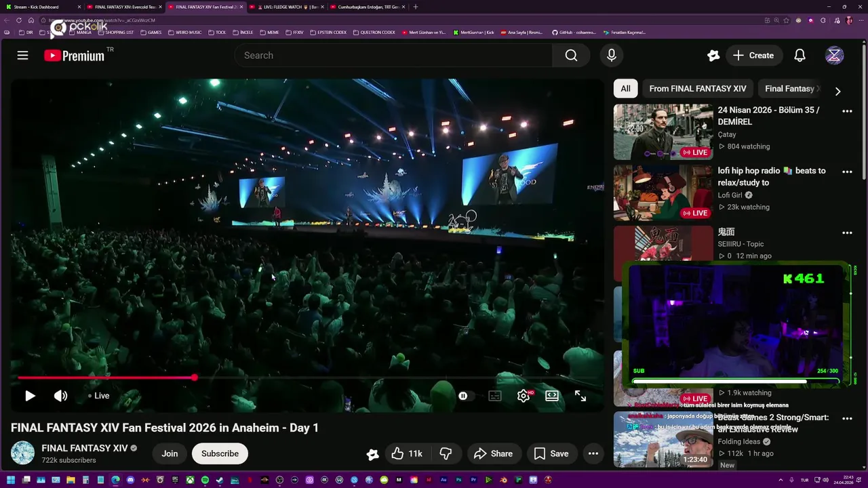Image resolution: width=868 pixels, height=488 pixels.
Task: Open options for 24 Nisan 2026 video
Action: [x=847, y=110]
